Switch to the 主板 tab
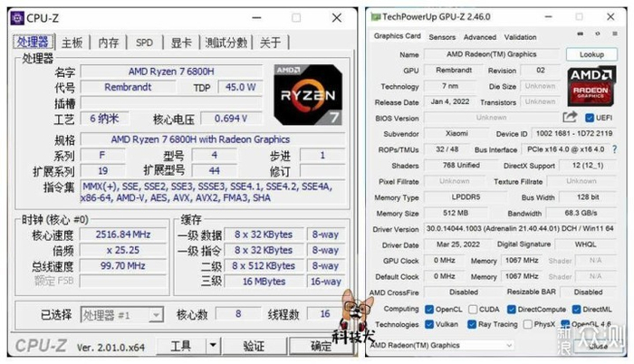The image size is (634, 364). click(72, 42)
